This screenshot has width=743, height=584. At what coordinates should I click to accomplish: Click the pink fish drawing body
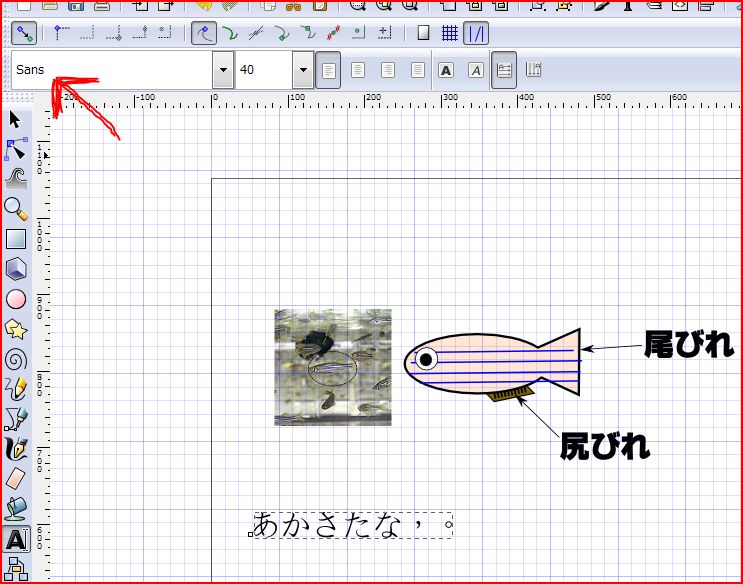[493, 365]
